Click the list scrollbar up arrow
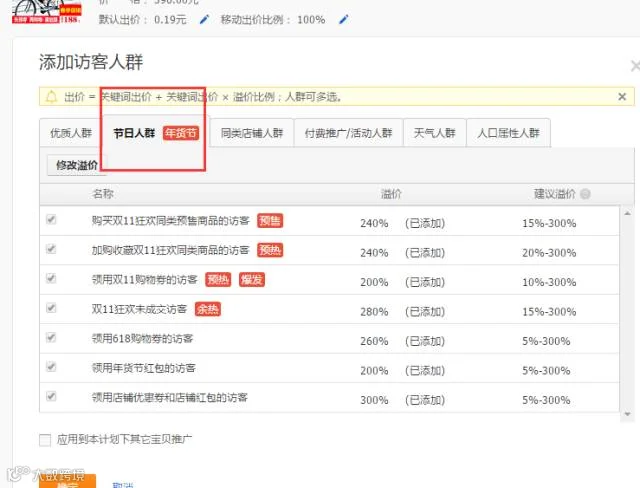The width and height of the screenshot is (640, 488). [x=627, y=213]
